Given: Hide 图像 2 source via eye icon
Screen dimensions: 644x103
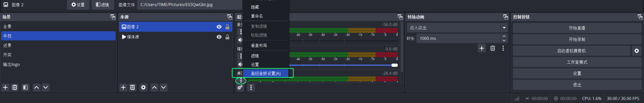Looking at the screenshot, I should pyautogui.click(x=219, y=27).
